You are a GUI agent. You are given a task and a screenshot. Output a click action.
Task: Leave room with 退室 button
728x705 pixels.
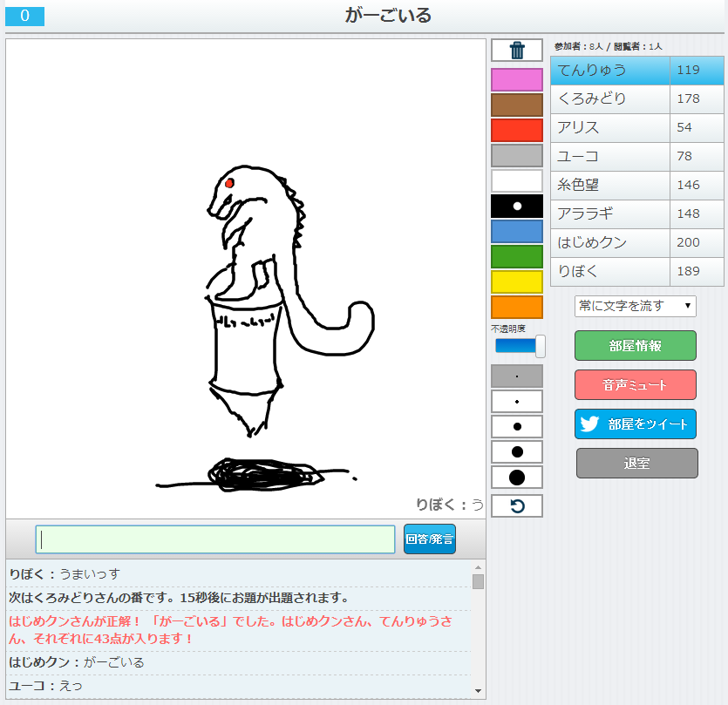pos(637,464)
